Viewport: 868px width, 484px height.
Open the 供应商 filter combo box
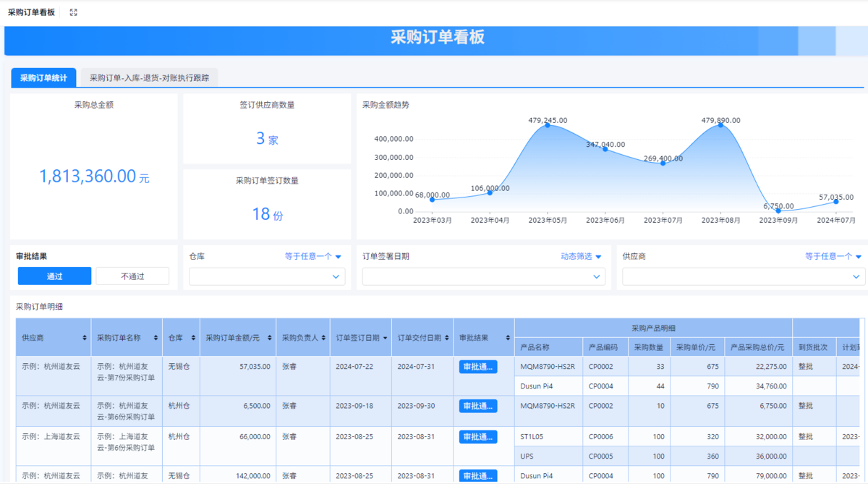[x=744, y=276]
